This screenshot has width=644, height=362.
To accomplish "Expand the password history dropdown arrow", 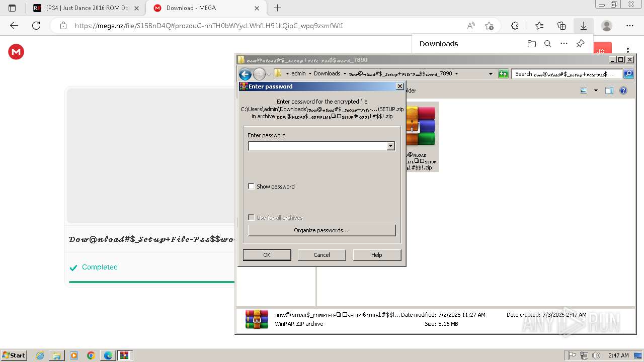I will click(390, 146).
